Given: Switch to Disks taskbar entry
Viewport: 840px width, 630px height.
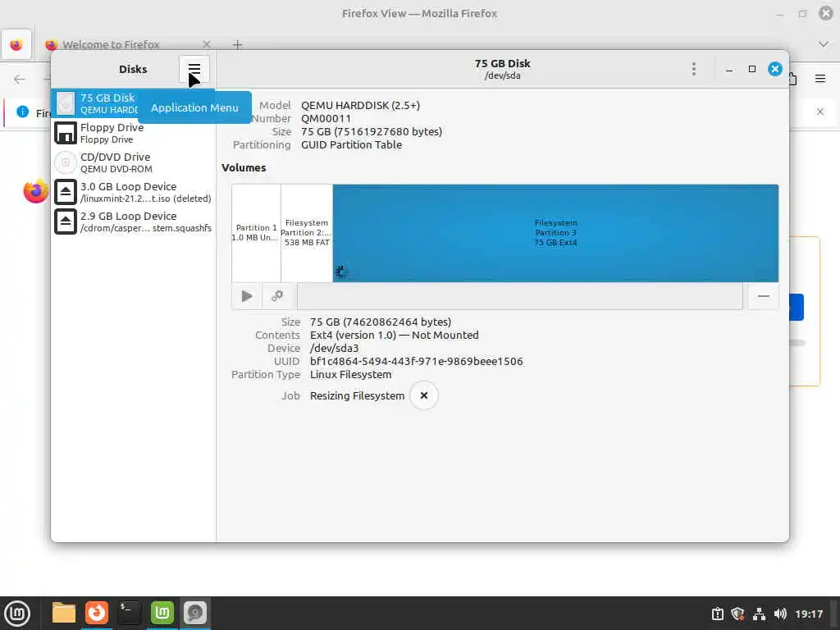Looking at the screenshot, I should click(x=195, y=613).
